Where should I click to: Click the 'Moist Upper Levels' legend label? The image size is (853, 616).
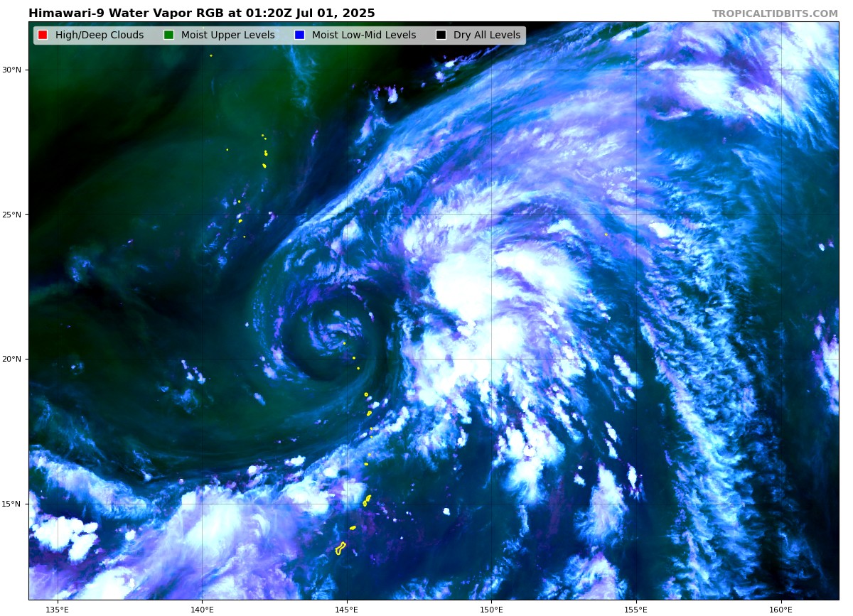pyautogui.click(x=227, y=35)
